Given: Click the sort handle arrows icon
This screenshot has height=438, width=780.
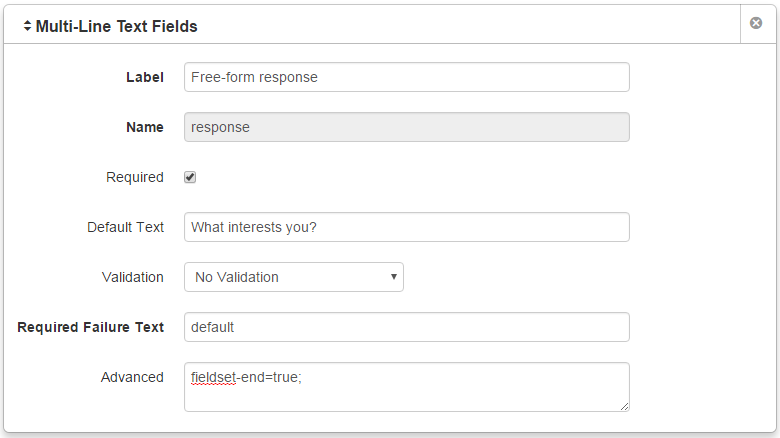Looking at the screenshot, I should 27,26.
